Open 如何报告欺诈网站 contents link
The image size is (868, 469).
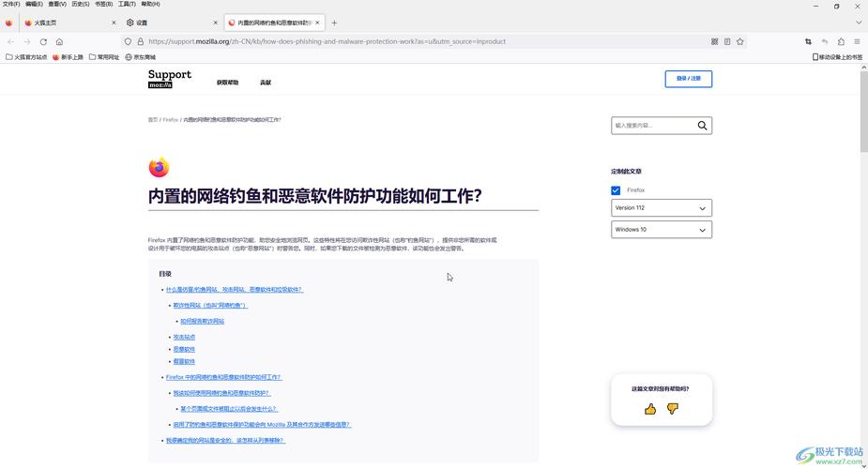tap(202, 321)
